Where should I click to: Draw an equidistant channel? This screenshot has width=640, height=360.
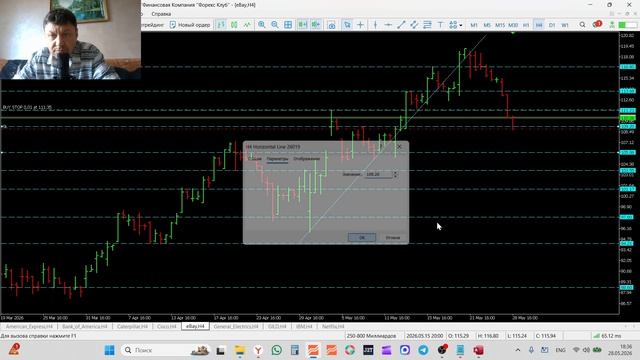click(414, 25)
